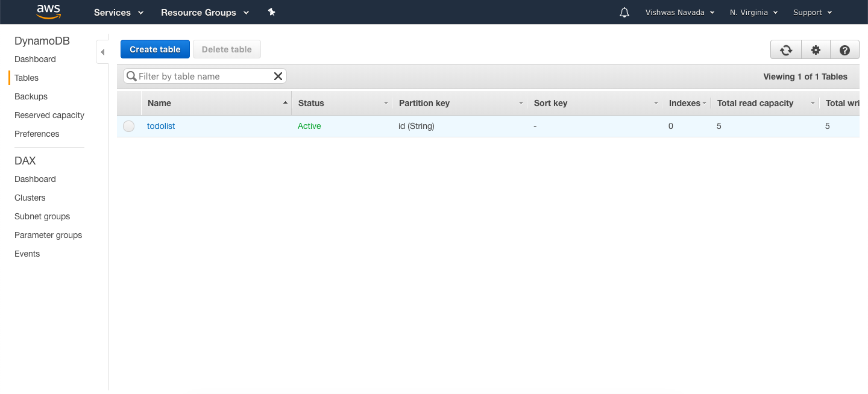Open Total read capacity column dropdown

[x=813, y=103]
